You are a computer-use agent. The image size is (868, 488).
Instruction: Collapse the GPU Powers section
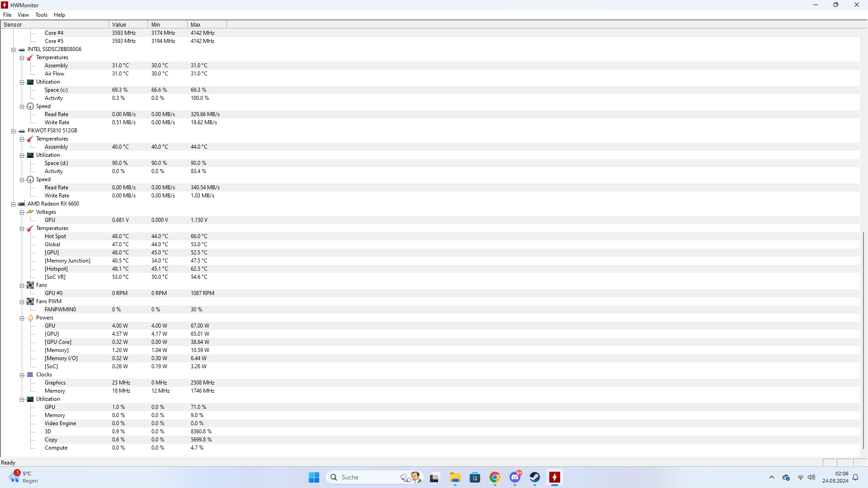(x=22, y=318)
